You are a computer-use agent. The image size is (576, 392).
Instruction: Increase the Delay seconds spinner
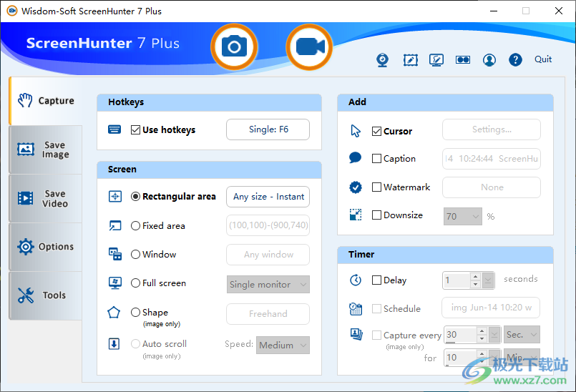point(475,276)
